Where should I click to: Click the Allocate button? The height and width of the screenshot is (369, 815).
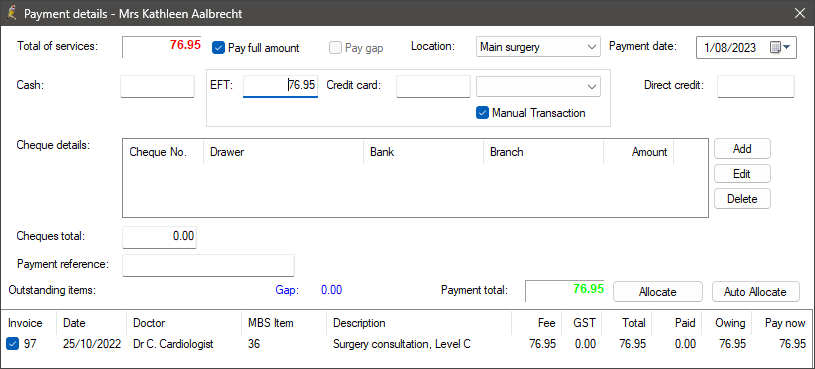658,292
